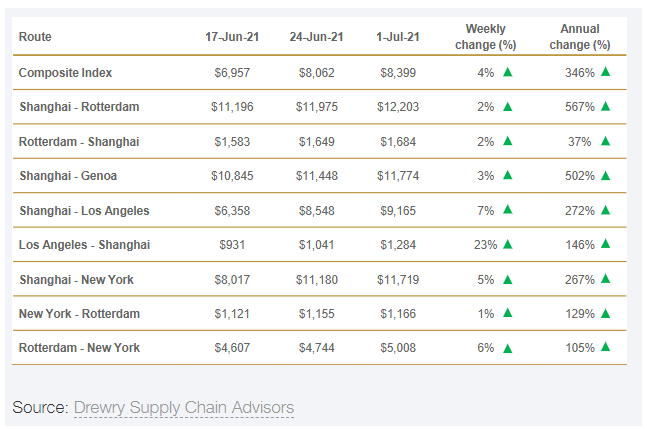Image resolution: width=647 pixels, height=429 pixels.
Task: Select the Composite Index row label
Action: 65,73
